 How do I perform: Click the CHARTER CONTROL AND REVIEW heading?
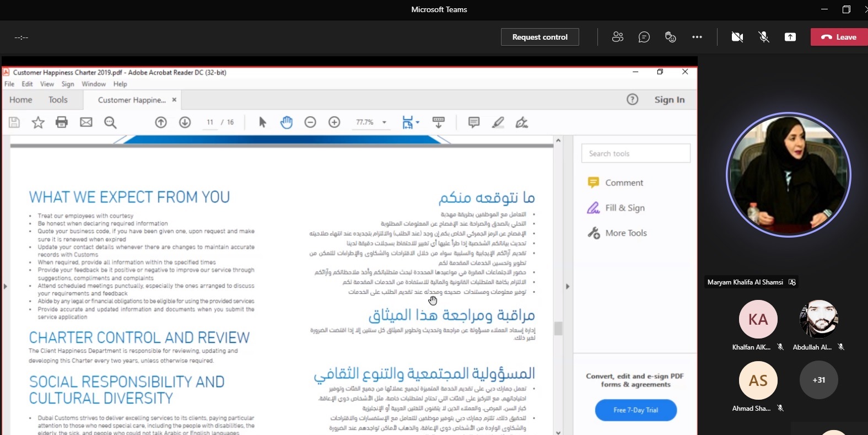[139, 337]
